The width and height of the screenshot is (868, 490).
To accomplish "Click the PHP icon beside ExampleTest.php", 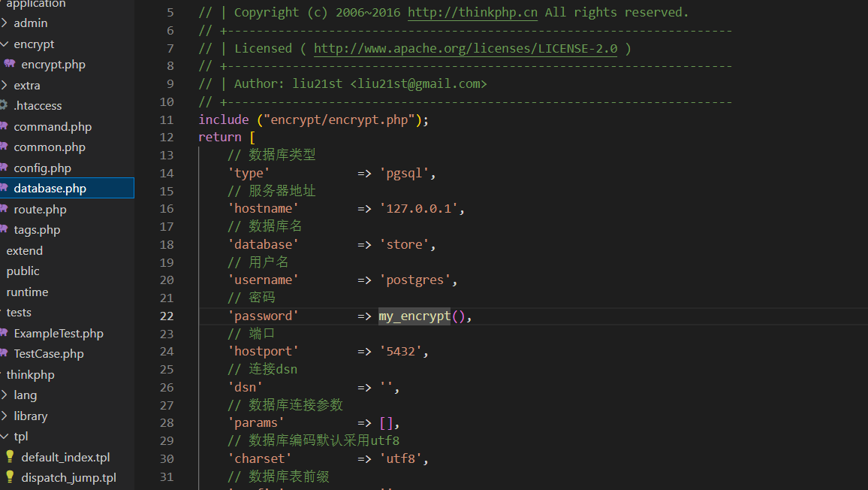I will click(x=3, y=333).
